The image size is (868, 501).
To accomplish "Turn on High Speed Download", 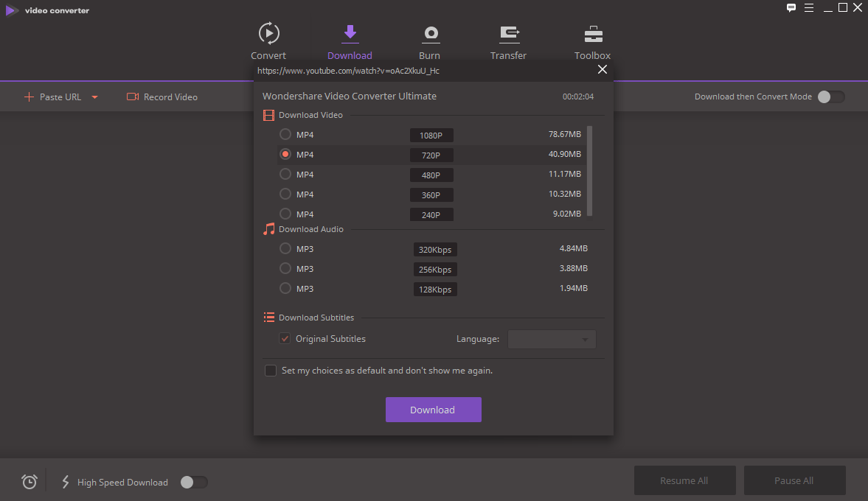I will 193,482.
